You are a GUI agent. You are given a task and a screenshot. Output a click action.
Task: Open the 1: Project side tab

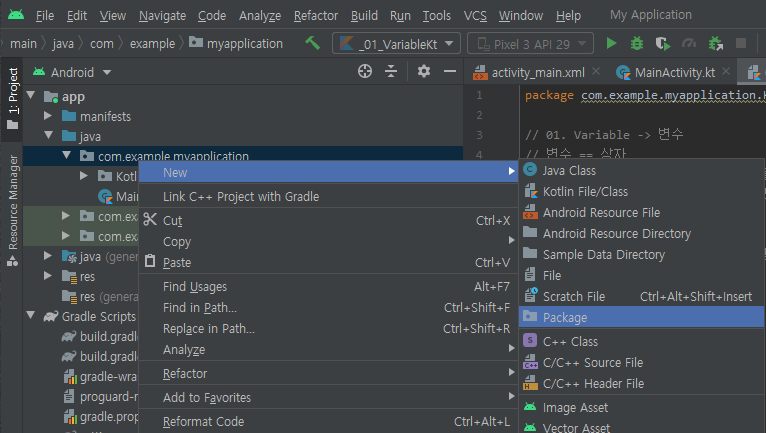12,98
